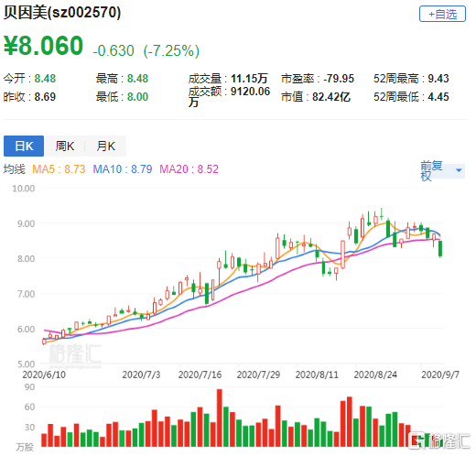Click the dropdown arrow beside 前复权
Image resolution: width=476 pixels, height=456 pixels.
[459, 170]
